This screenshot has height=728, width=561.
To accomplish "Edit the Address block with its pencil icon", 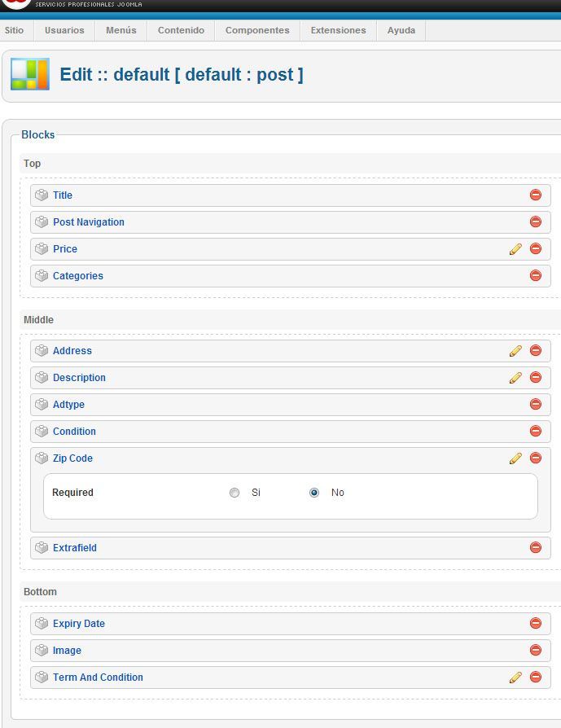I will pos(515,351).
